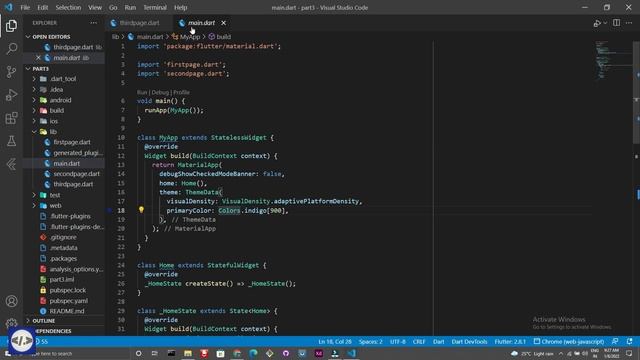Open the Run and Debug view
Image resolution: width=640 pixels, height=360 pixels.
pos(11,95)
